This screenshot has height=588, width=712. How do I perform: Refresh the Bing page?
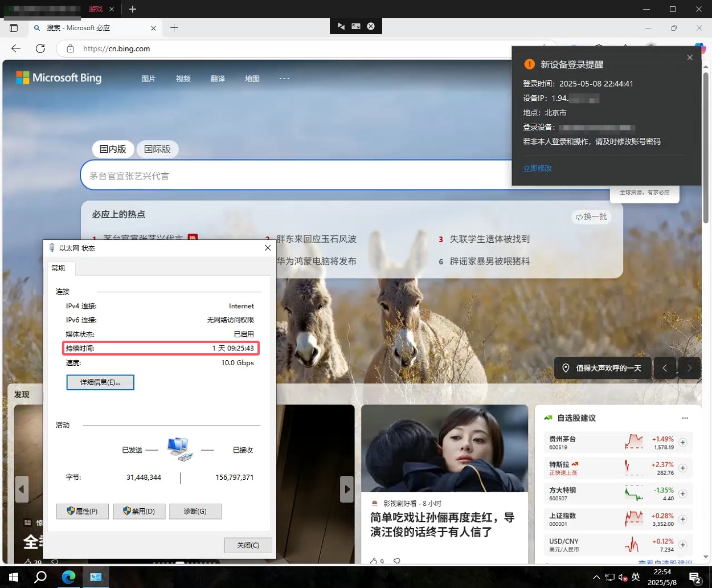(x=40, y=48)
